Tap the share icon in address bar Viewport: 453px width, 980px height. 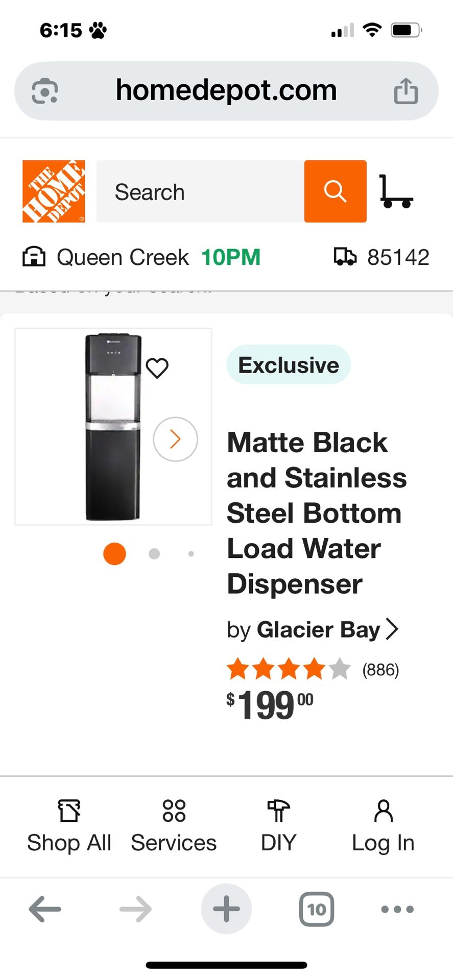coord(406,91)
